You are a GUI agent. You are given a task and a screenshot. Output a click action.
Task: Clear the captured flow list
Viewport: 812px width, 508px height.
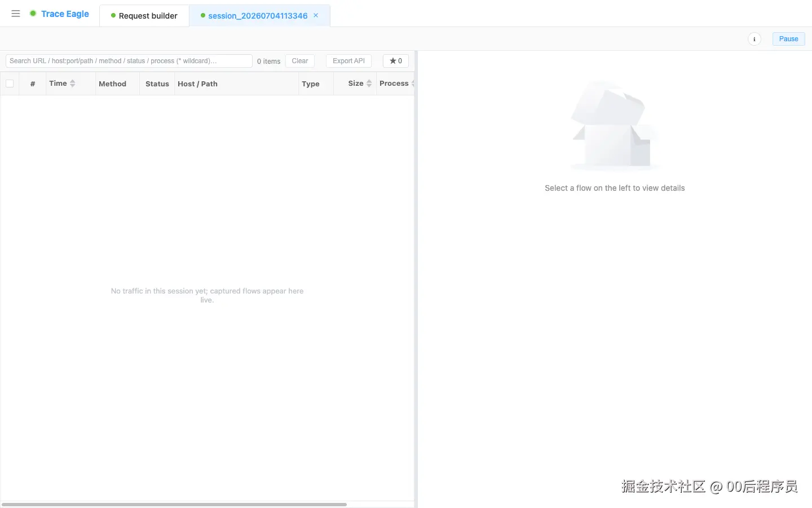[300, 61]
